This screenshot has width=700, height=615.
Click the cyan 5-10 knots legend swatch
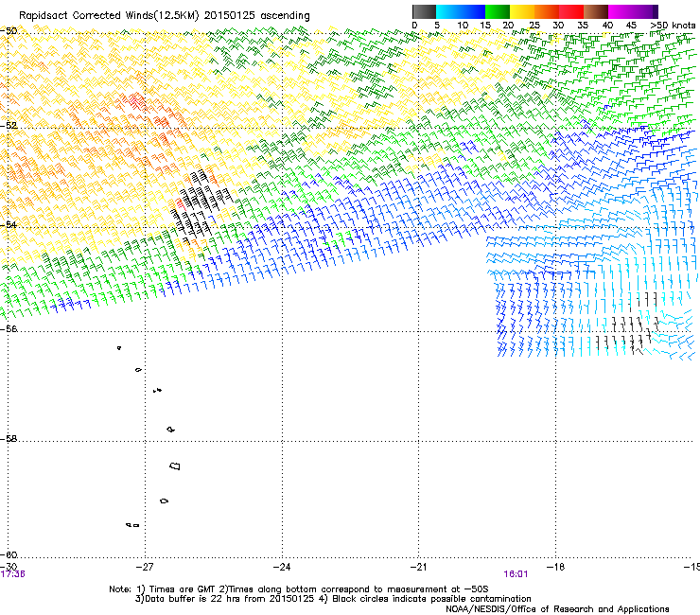447,11
